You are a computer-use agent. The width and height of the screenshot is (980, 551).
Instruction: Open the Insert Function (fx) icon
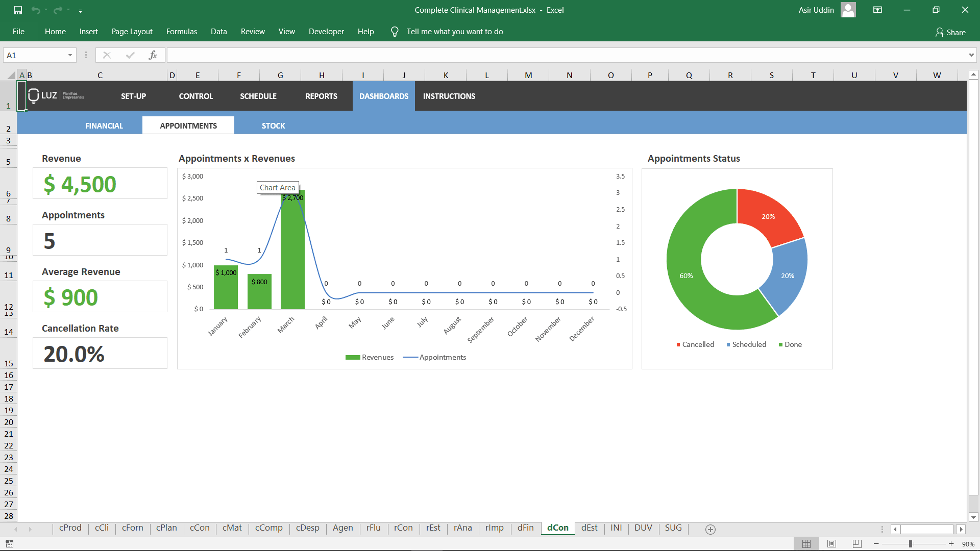point(153,55)
